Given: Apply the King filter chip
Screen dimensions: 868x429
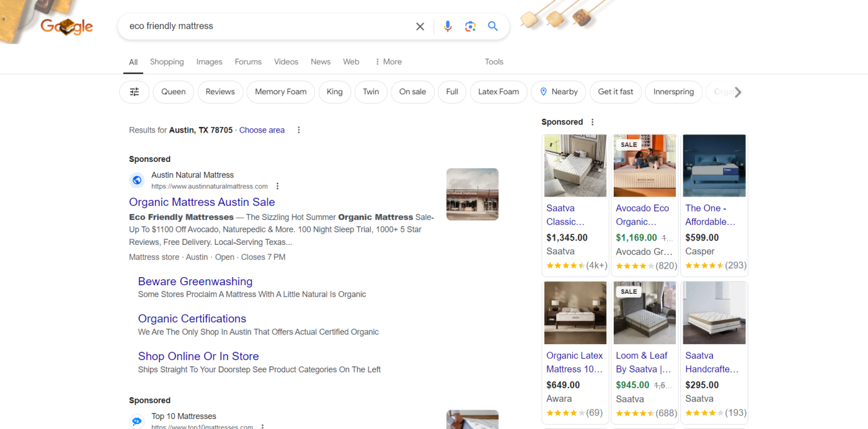Looking at the screenshot, I should click(335, 92).
